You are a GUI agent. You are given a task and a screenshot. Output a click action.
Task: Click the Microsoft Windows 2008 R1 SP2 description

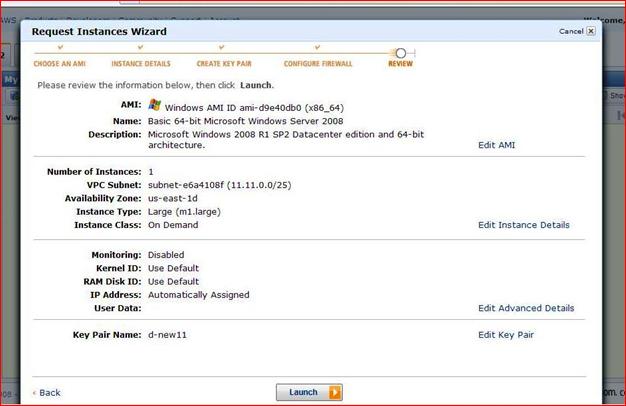[x=286, y=140]
